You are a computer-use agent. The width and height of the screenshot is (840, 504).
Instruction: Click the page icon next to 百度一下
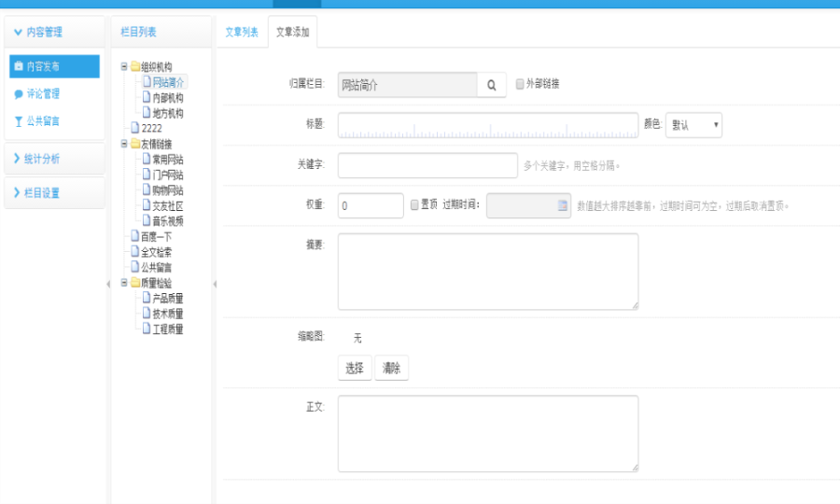coord(135,236)
